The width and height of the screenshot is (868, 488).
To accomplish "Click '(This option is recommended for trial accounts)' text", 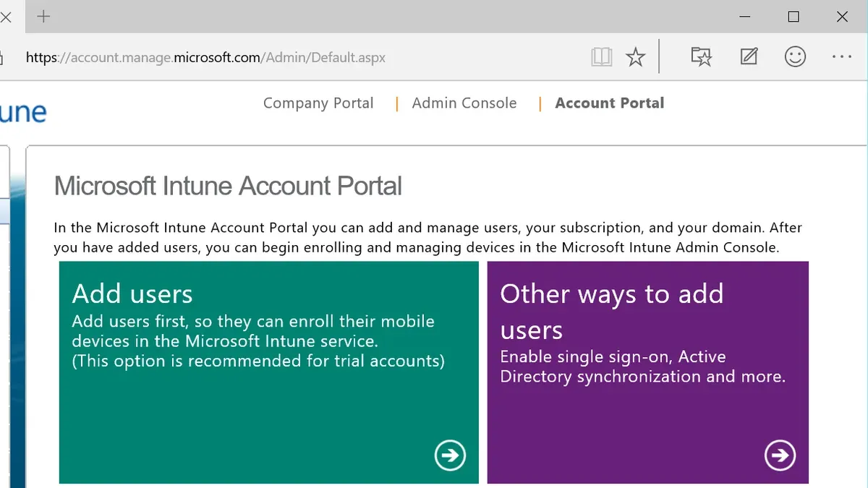I will (258, 361).
